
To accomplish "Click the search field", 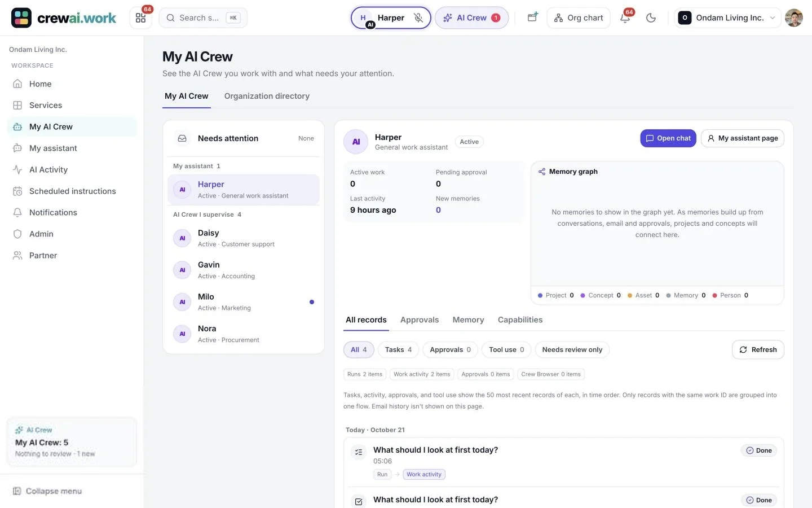I will (203, 18).
